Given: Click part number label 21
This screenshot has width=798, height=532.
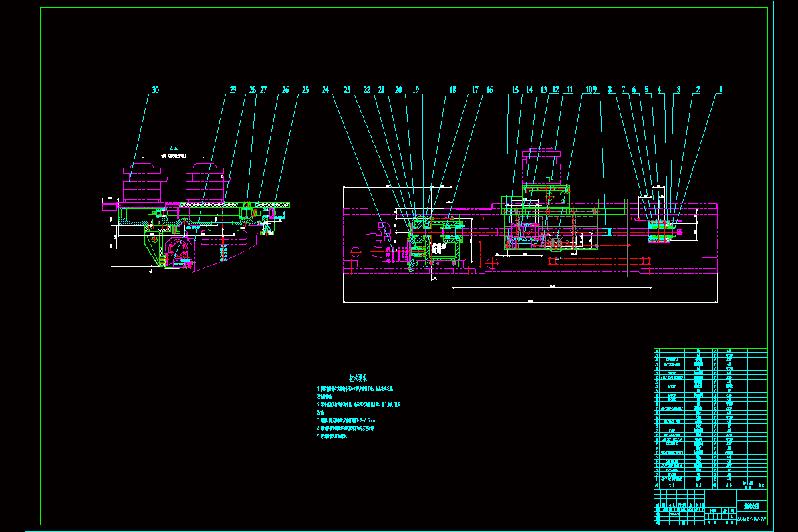Looking at the screenshot, I should (381, 89).
